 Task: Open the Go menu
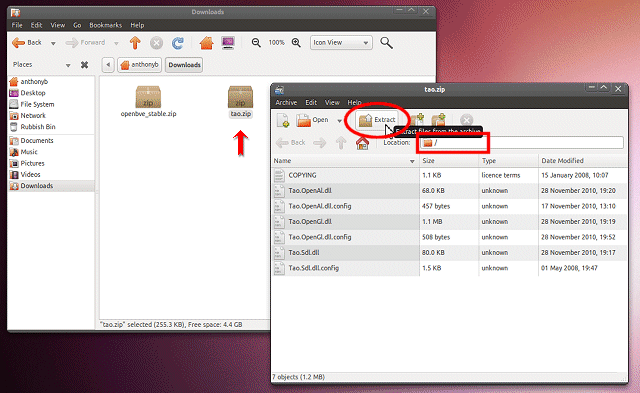[77, 25]
